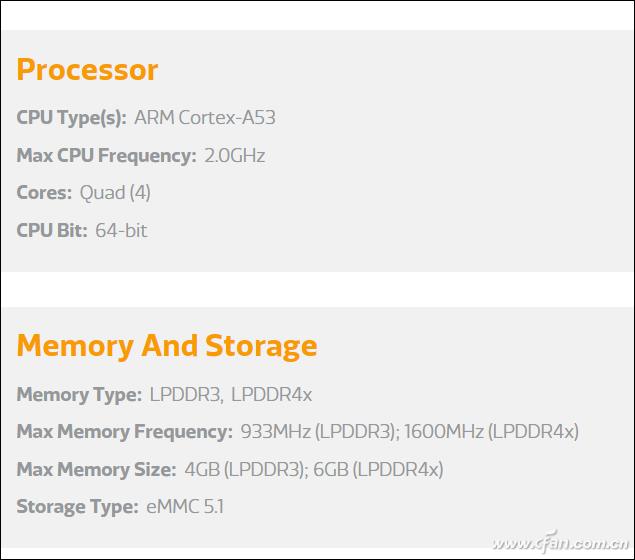The width and height of the screenshot is (635, 560).
Task: Click the LPDDR4x memory type value
Action: (x=271, y=394)
